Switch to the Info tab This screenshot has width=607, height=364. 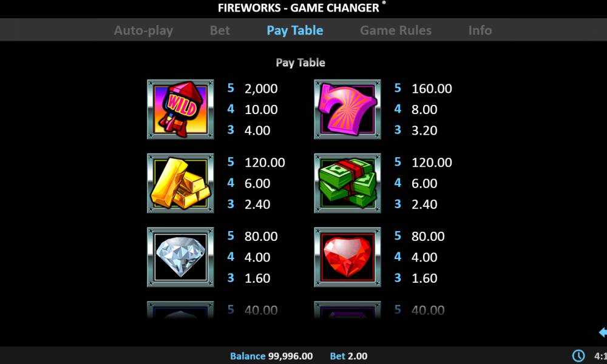click(x=480, y=30)
